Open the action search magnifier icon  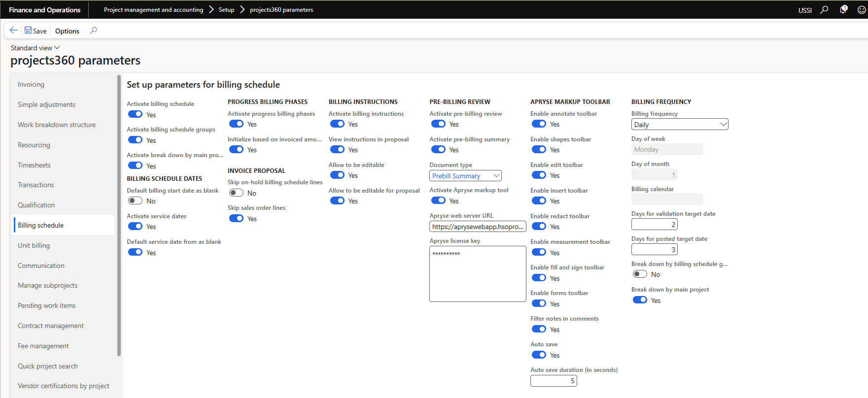[93, 31]
